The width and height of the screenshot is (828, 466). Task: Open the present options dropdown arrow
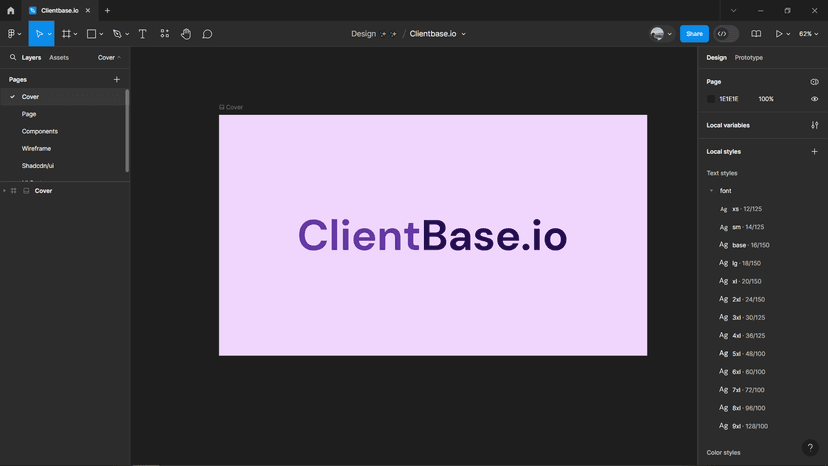click(x=788, y=34)
